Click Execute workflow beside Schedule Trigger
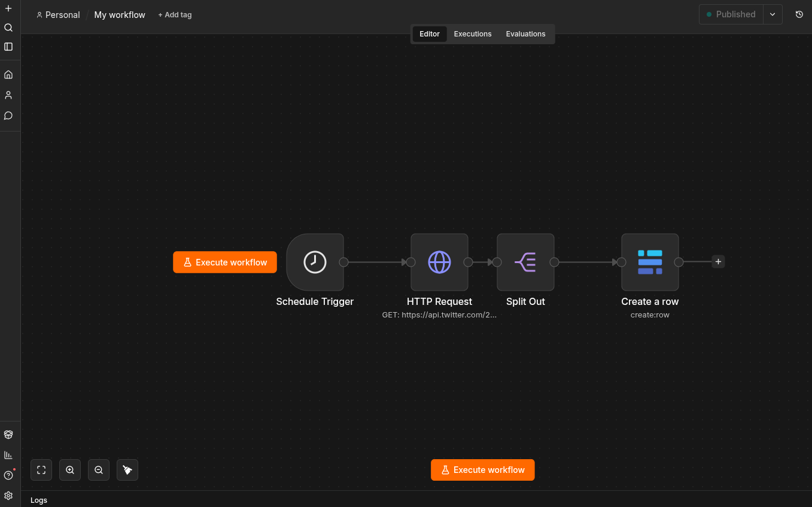812x507 pixels. tap(225, 262)
